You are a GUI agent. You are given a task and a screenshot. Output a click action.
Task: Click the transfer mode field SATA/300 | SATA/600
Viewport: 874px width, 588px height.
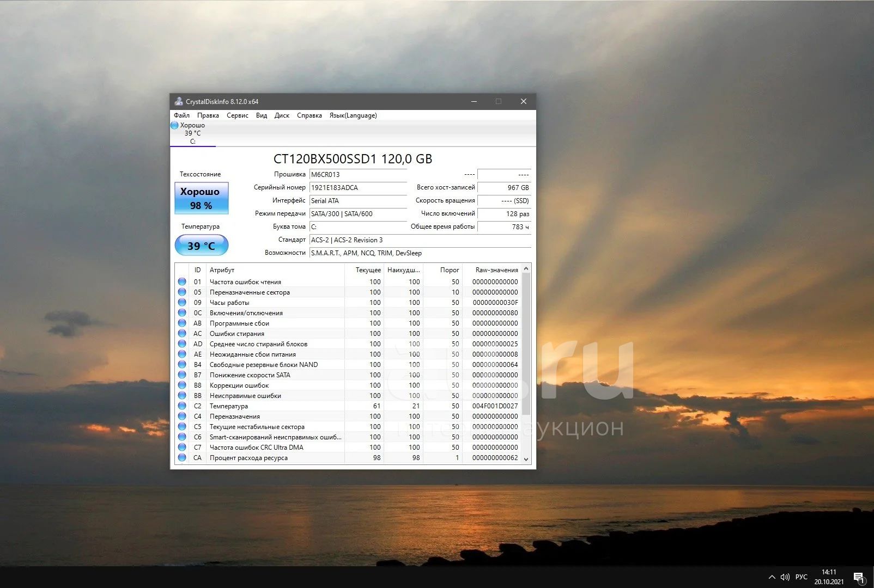point(358,214)
